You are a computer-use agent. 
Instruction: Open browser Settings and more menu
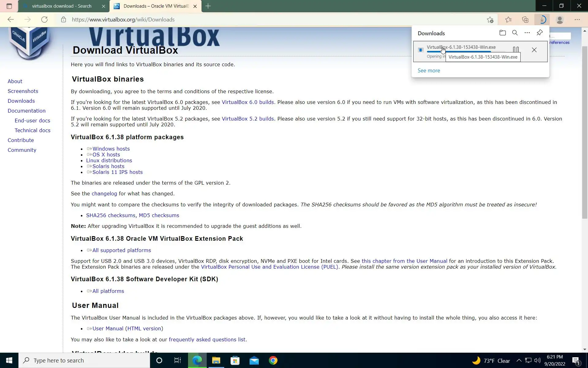tap(577, 20)
